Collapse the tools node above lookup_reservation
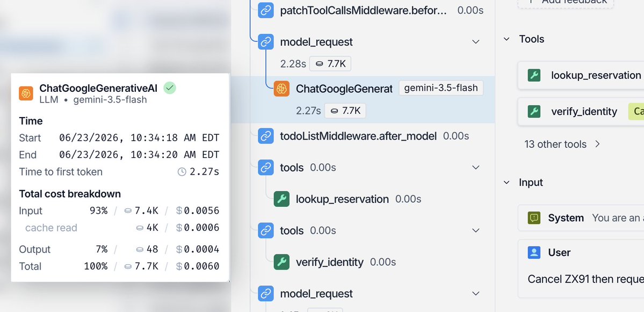644x312 pixels. (475, 168)
